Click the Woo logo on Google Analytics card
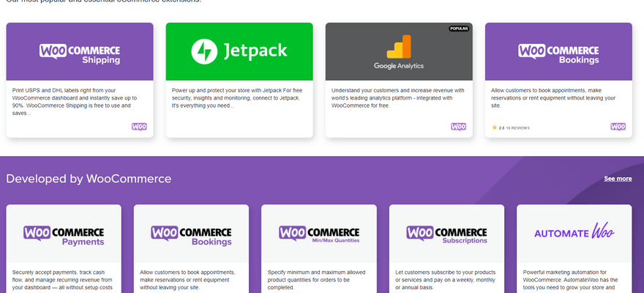The image size is (644, 293). coord(458,127)
